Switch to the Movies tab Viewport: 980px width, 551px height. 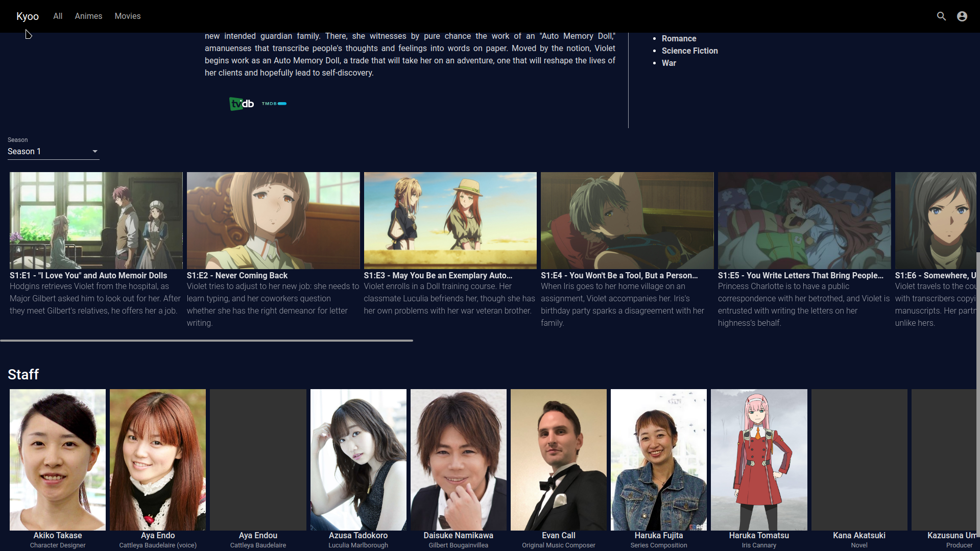(127, 16)
